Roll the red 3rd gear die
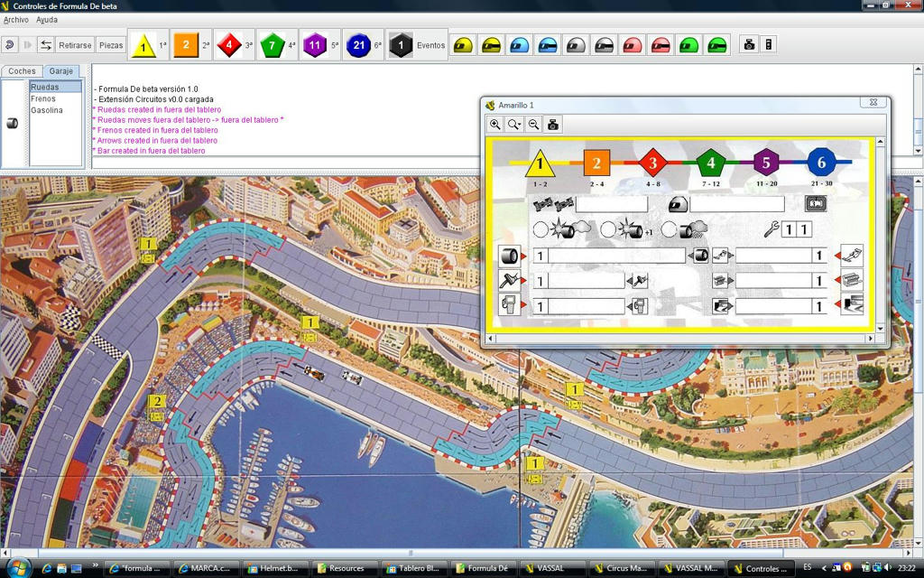This screenshot has width=924, height=578. coord(228,45)
